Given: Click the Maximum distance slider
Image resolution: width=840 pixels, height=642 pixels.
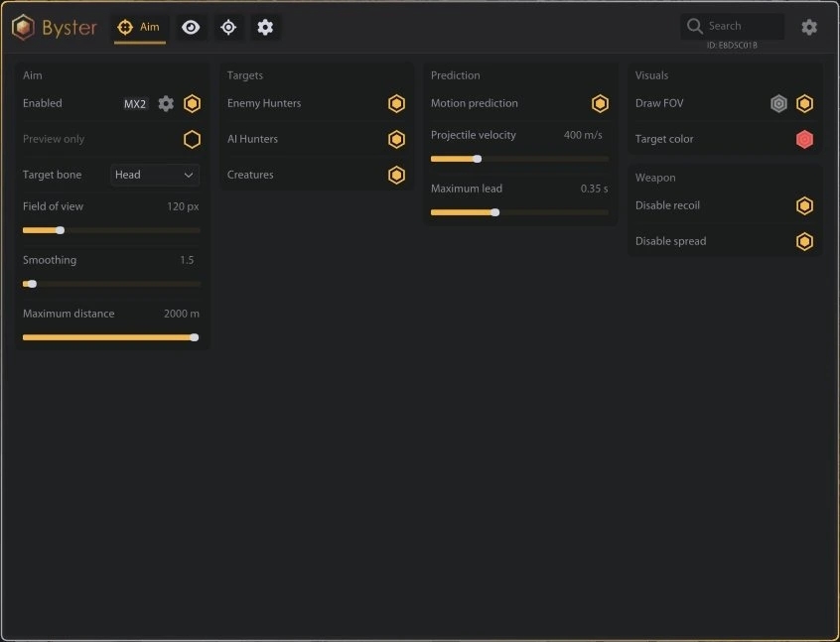Looking at the screenshot, I should (x=111, y=337).
